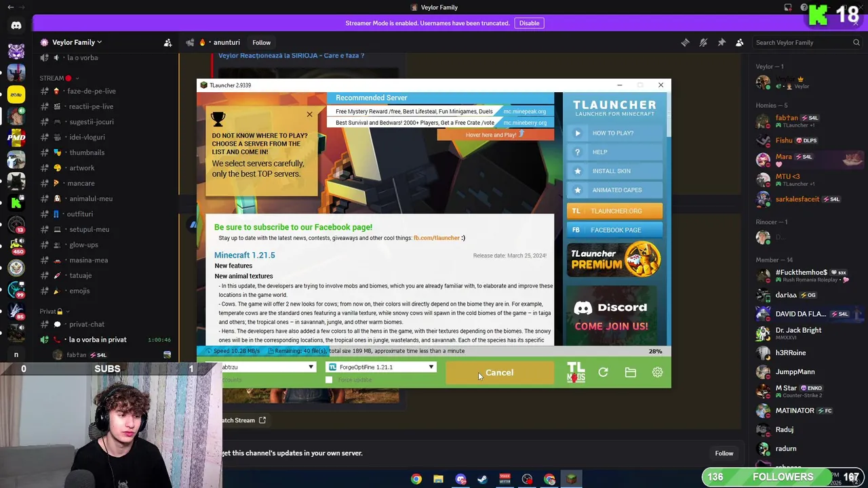Open faze-de-pe-live channel
The height and width of the screenshot is (488, 868).
tap(92, 91)
